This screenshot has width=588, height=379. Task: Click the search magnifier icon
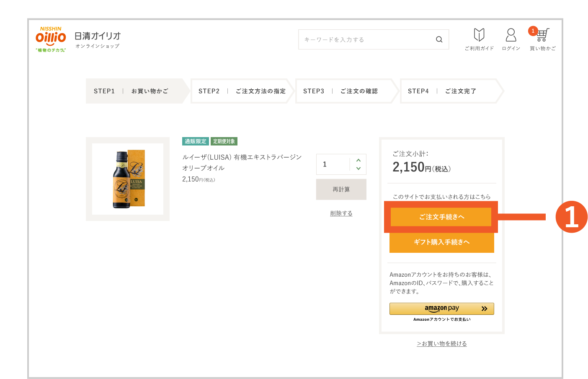point(439,39)
